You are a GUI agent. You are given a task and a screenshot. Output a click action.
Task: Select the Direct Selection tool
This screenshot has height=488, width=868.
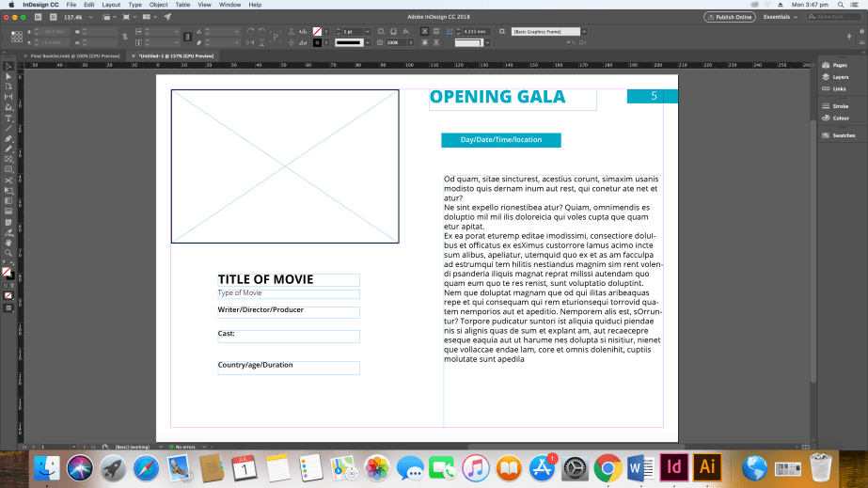pos(8,76)
